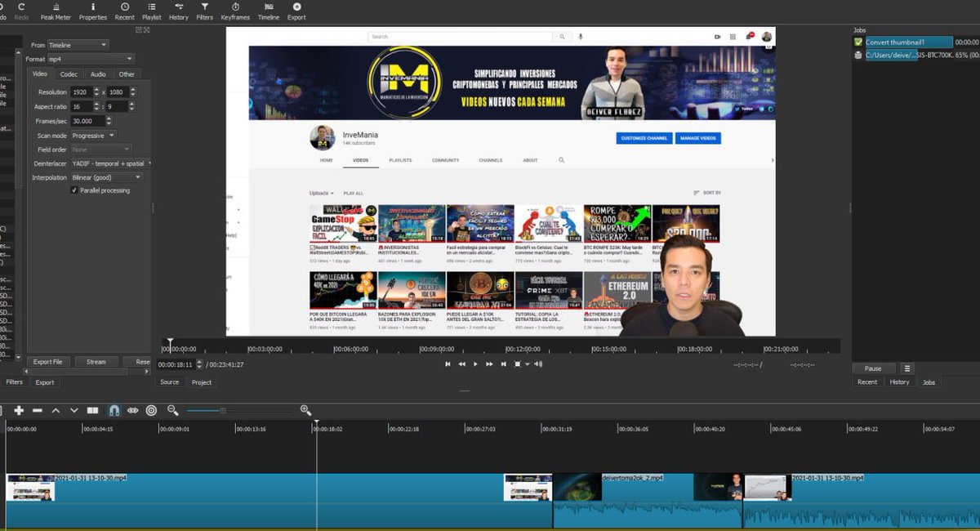Toggle ripple all tracks target icon

[151, 410]
